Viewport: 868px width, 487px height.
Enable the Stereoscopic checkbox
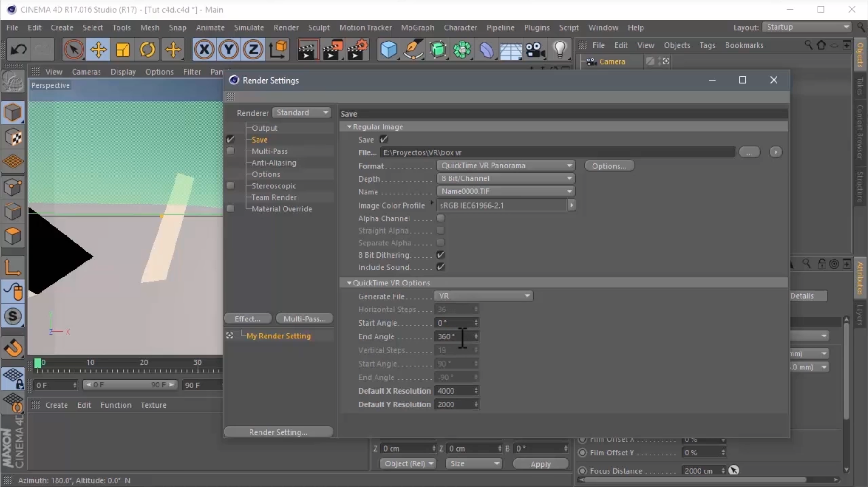tap(230, 185)
